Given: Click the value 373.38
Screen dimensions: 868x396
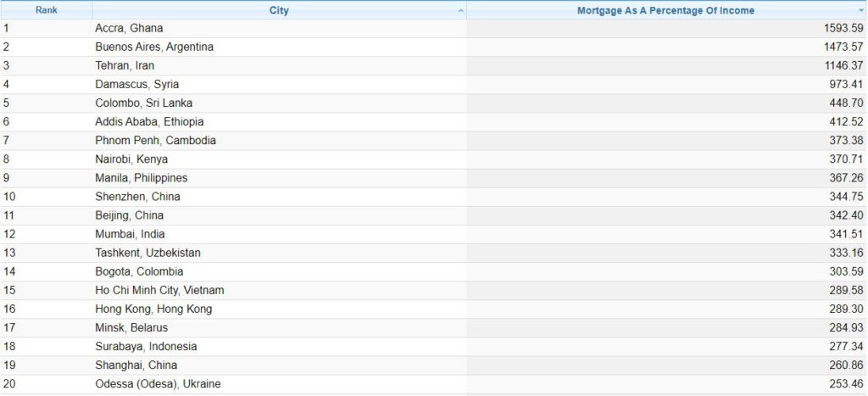Looking at the screenshot, I should coord(847,140).
